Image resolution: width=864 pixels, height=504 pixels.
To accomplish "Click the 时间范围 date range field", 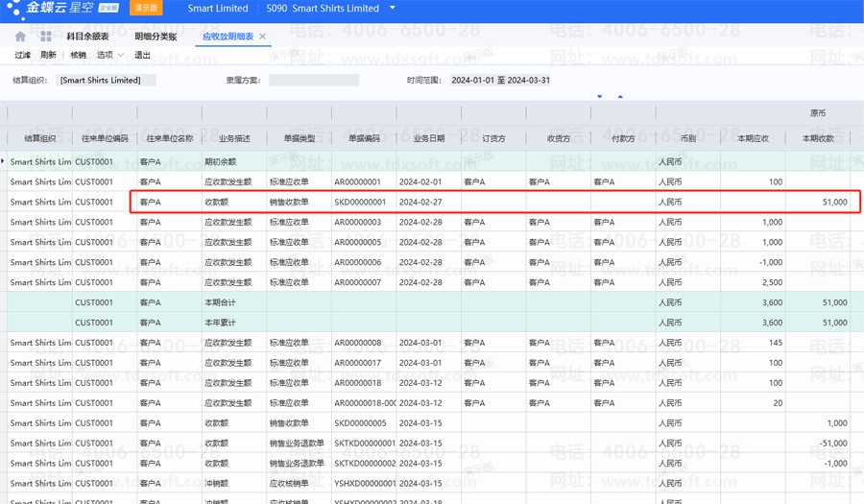I will coord(500,81).
